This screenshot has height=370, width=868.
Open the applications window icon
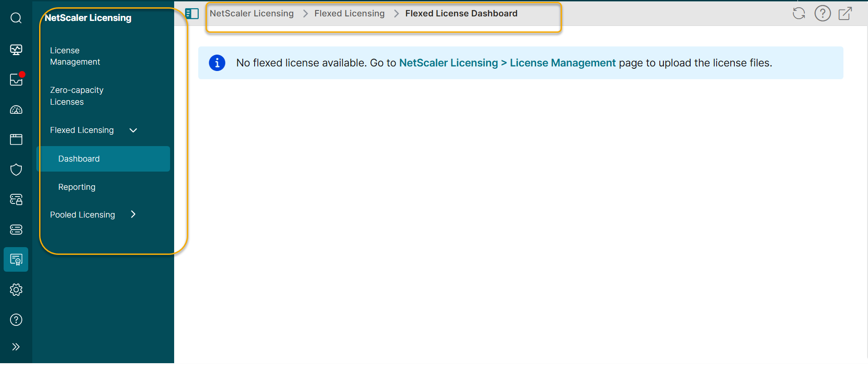click(16, 139)
